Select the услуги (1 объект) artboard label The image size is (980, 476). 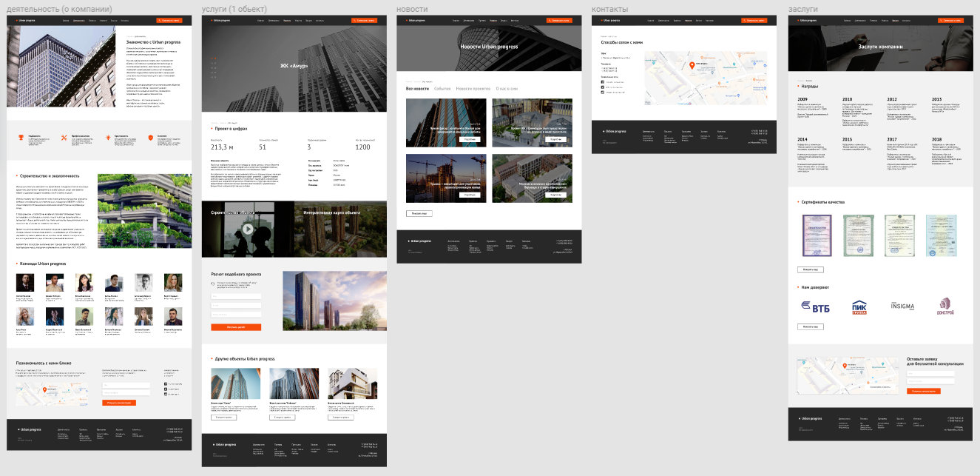click(234, 8)
